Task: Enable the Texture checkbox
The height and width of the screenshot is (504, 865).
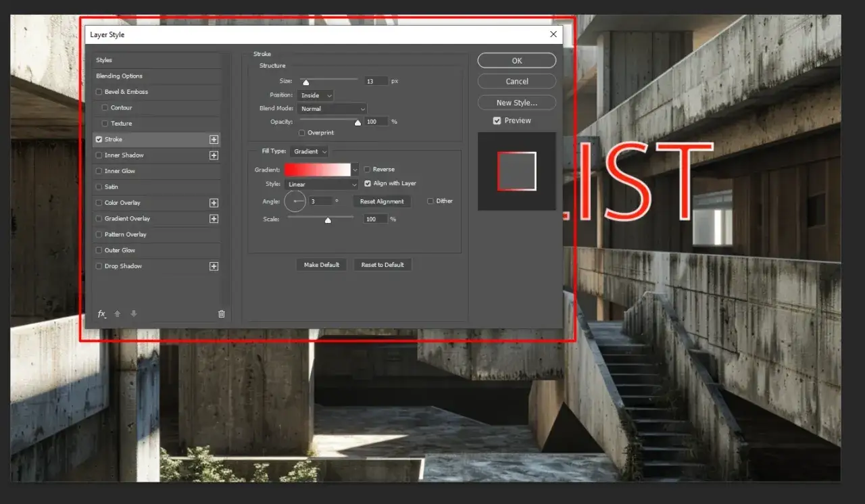Action: [x=105, y=124]
